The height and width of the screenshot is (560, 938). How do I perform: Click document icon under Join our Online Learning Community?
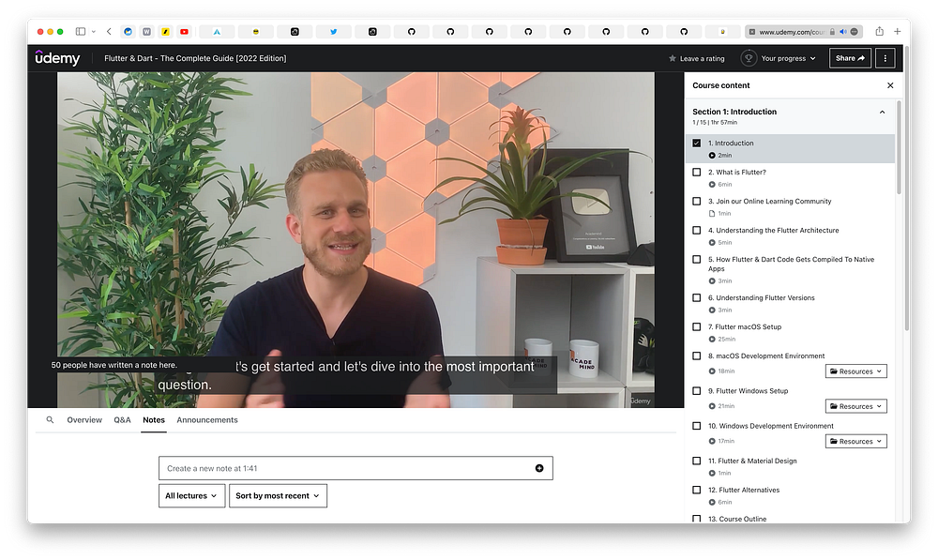tap(712, 214)
